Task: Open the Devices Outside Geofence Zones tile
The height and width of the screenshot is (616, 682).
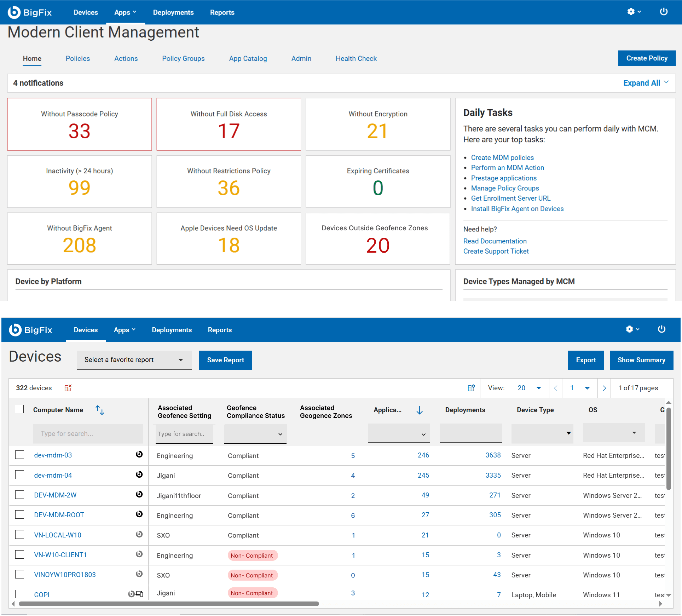Action: 378,238
